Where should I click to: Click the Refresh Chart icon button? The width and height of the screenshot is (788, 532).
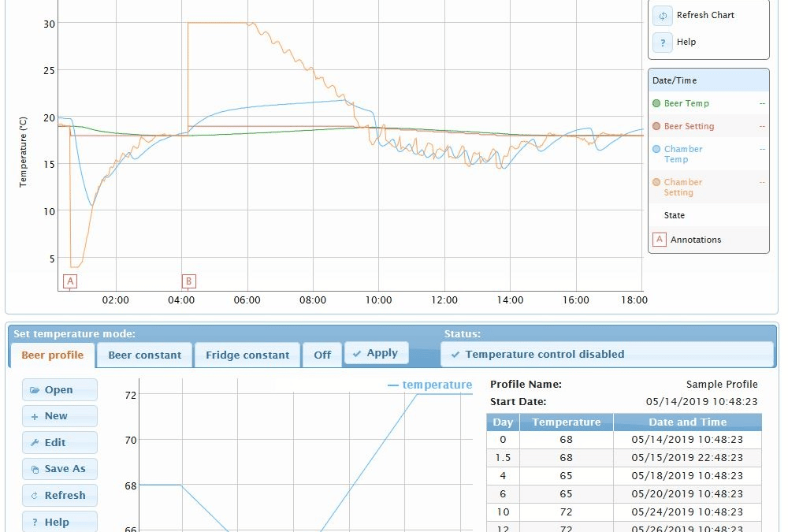[663, 16]
